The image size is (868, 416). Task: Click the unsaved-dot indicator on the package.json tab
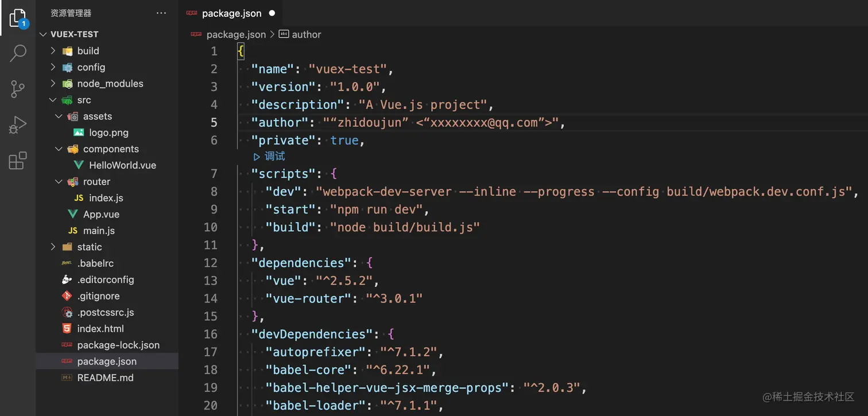pos(272,13)
